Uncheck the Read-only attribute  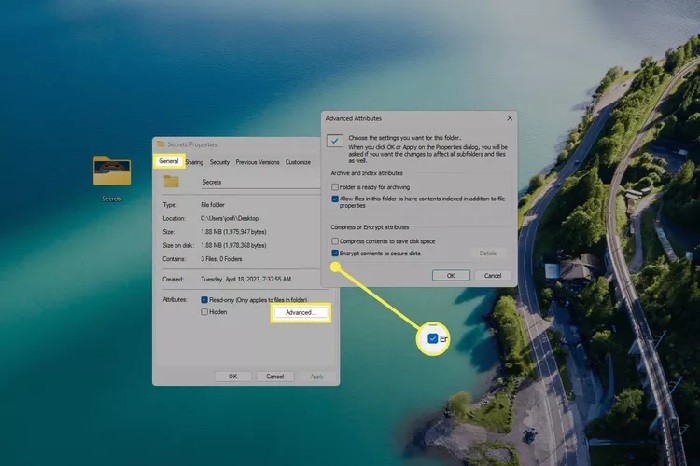click(204, 300)
